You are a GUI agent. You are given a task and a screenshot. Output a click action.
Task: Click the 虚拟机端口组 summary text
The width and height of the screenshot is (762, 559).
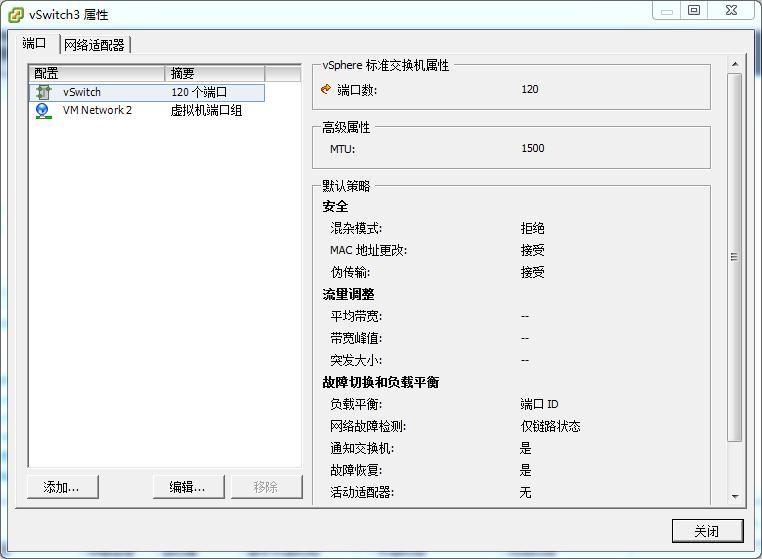pyautogui.click(x=206, y=111)
